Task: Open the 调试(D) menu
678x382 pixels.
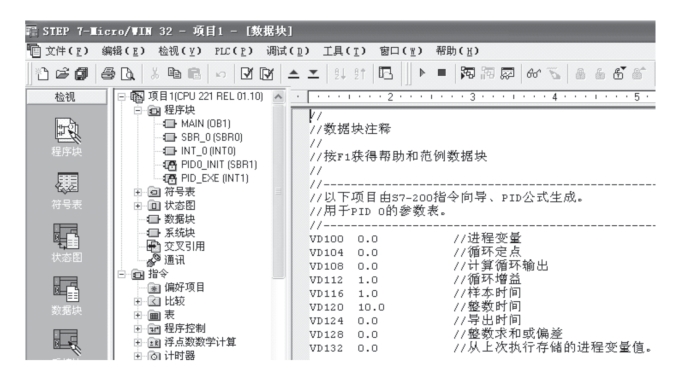Action: pos(288,51)
